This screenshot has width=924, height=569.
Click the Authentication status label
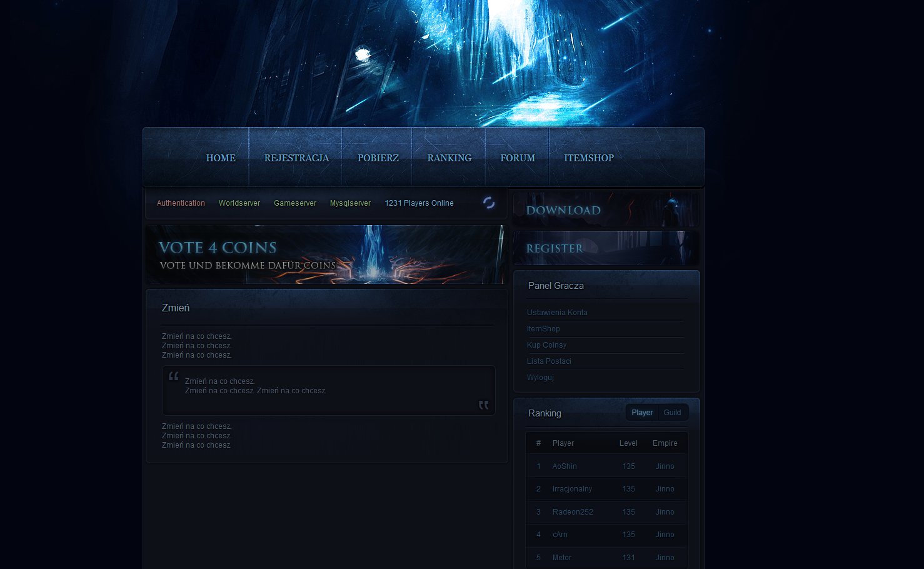click(181, 203)
